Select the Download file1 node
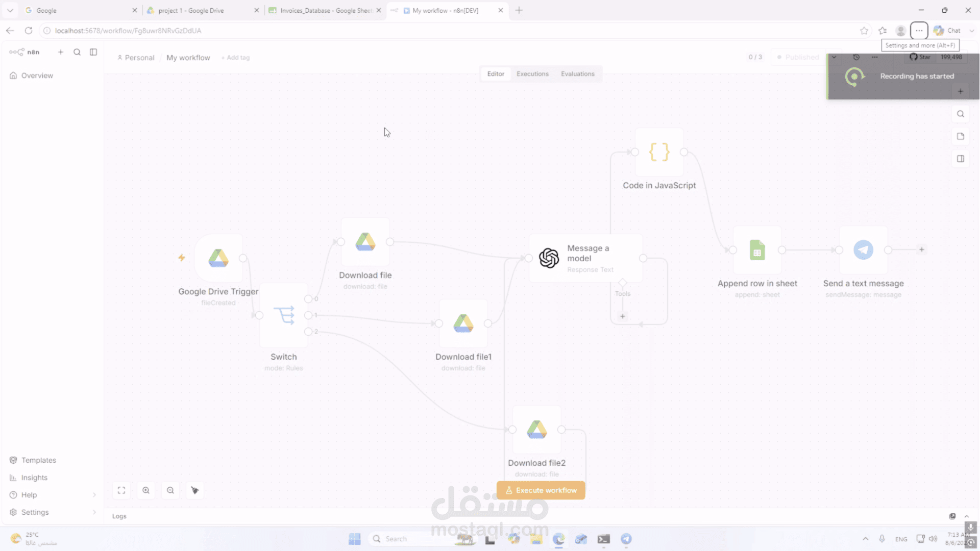980x551 pixels. pos(463,323)
